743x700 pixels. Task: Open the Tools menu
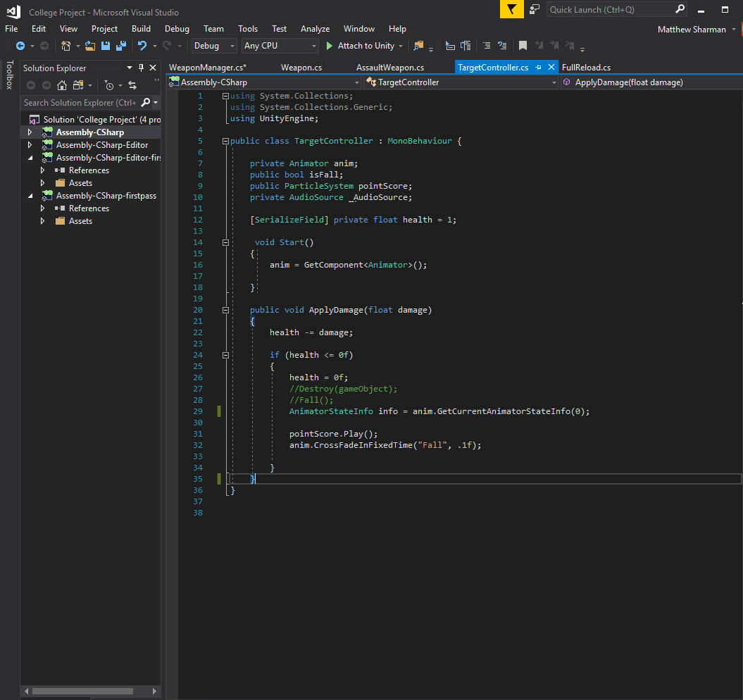[248, 29]
